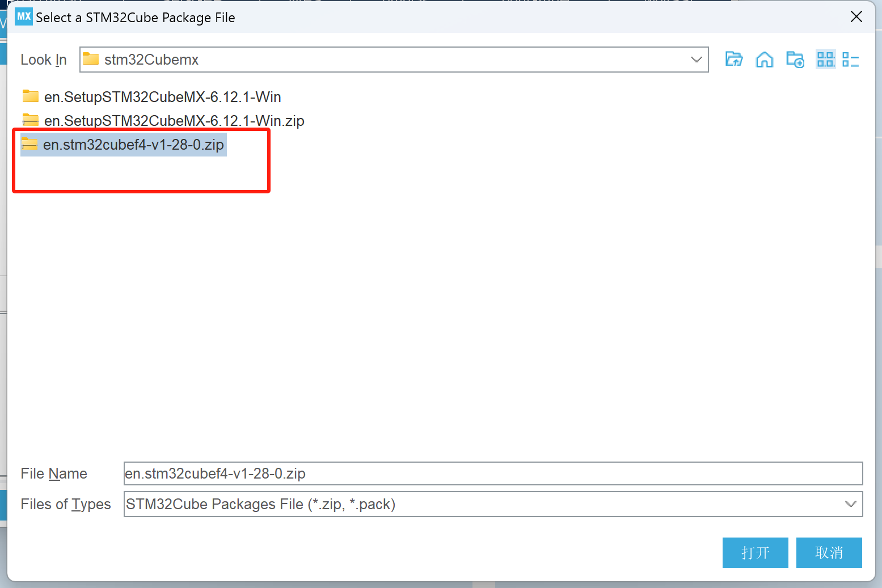Close the Select a STM32Cube Package File dialog
The image size is (882, 588).
click(856, 17)
